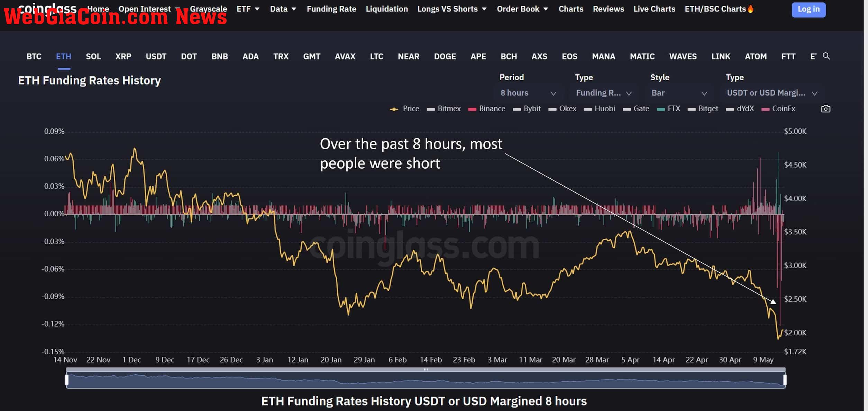868x411 pixels.
Task: Select the MANA coin tab
Action: tap(603, 56)
